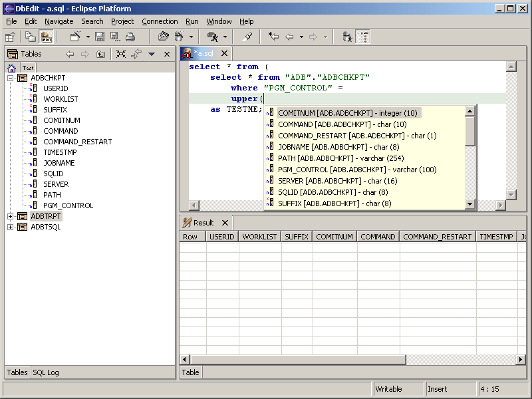Click Collapse All in the Tables panel
This screenshot has height=399, width=532.
click(x=121, y=54)
